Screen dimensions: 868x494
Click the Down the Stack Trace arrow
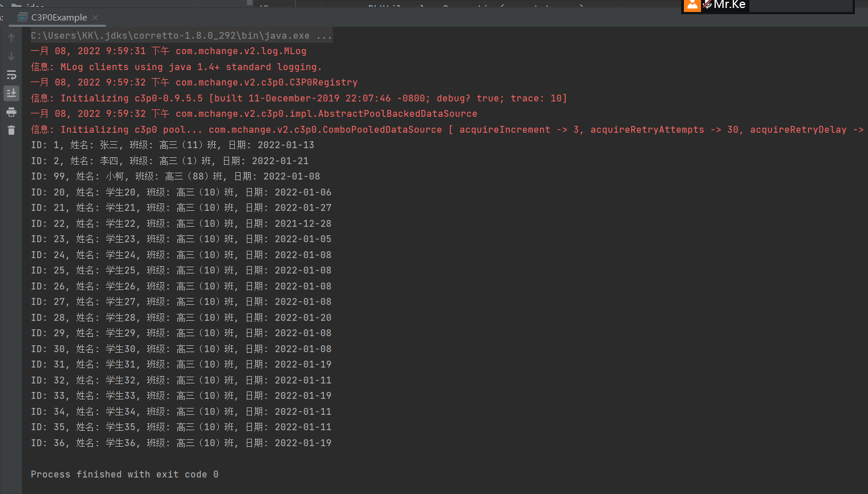pos(11,56)
